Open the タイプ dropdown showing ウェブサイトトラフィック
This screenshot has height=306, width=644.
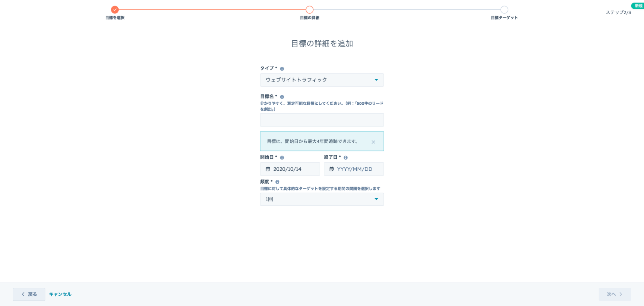click(321, 80)
